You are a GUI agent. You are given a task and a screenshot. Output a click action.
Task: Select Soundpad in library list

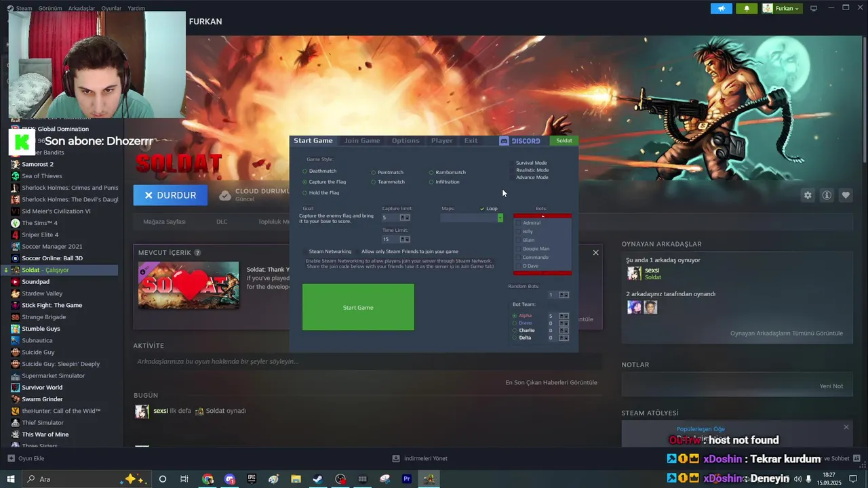click(x=35, y=281)
